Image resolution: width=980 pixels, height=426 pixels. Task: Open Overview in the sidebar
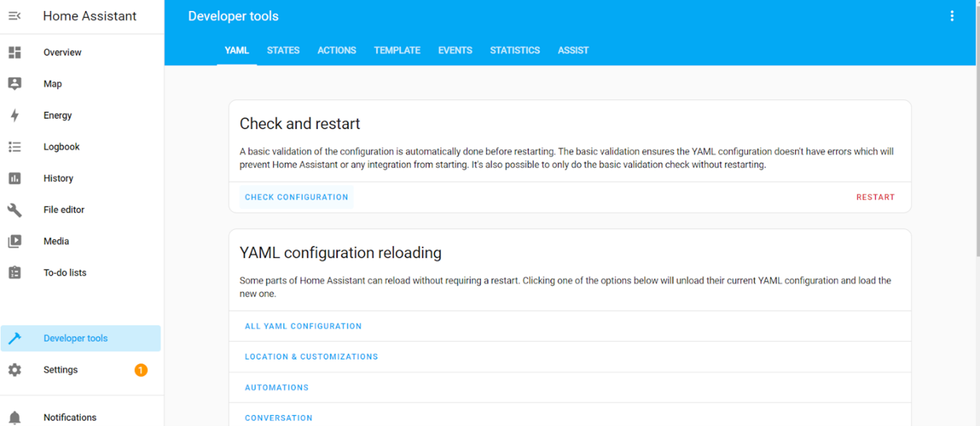pos(81,52)
